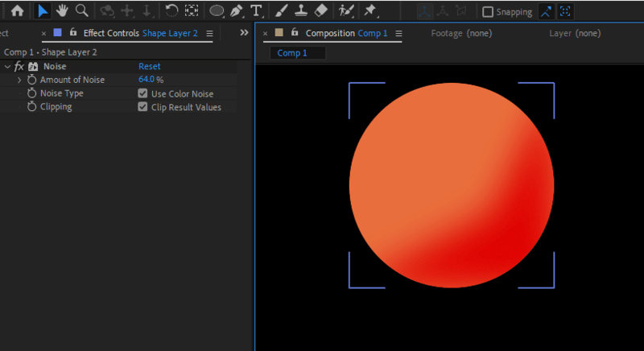Select the Ellipse shape tool
This screenshot has height=351, width=644.
(216, 11)
